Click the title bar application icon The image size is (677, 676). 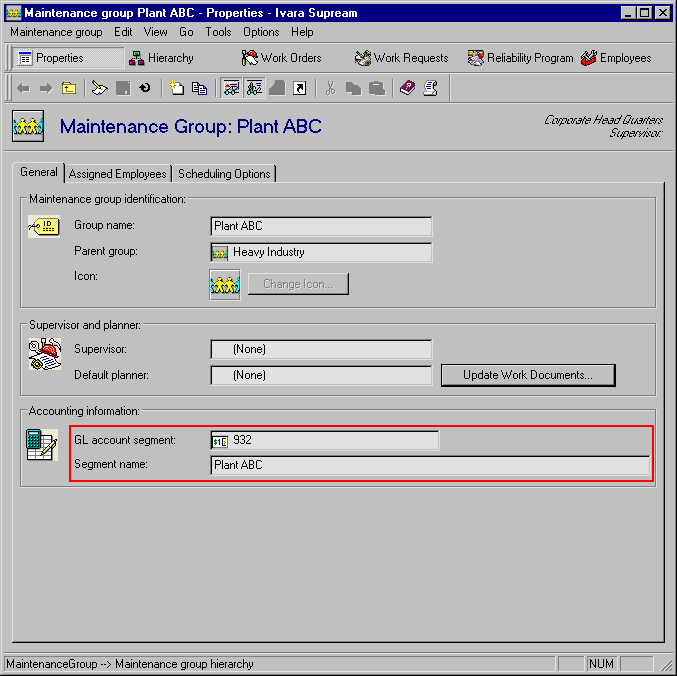click(x=13, y=13)
